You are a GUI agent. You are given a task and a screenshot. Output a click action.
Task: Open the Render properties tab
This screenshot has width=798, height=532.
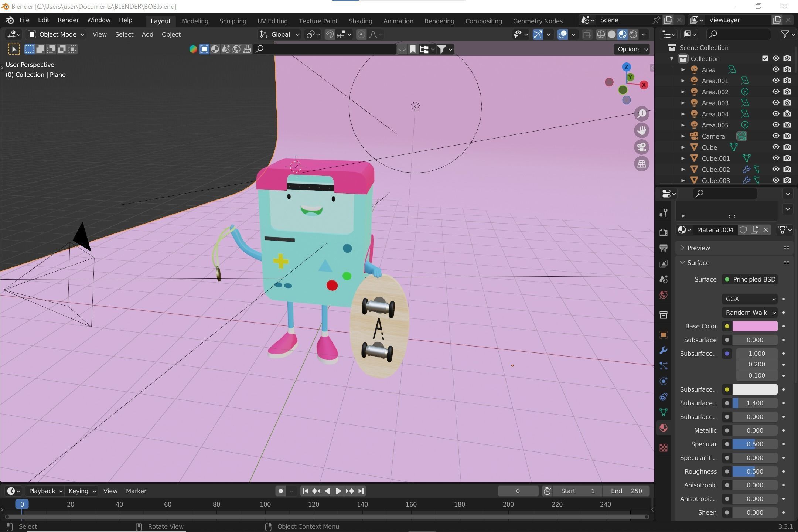point(664,232)
